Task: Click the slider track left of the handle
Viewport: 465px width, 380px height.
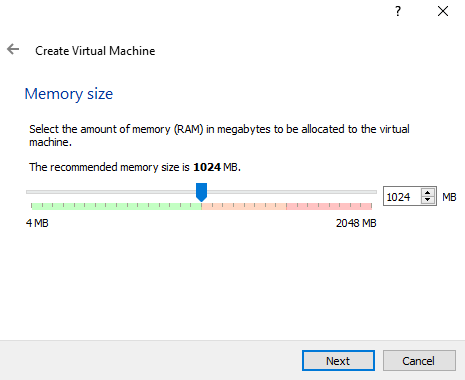Action: click(x=111, y=192)
